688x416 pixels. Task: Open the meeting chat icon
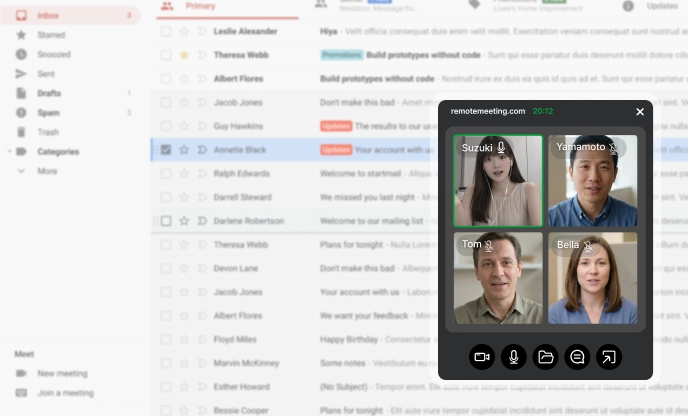[x=577, y=357]
